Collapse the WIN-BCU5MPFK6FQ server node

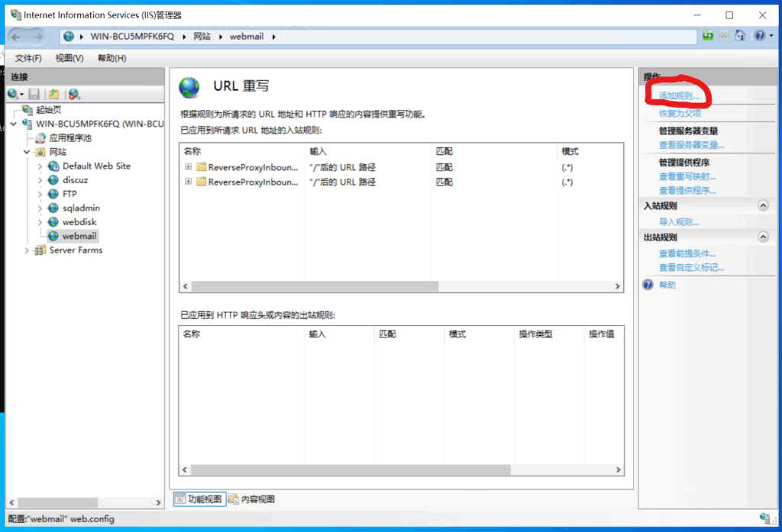(14, 124)
